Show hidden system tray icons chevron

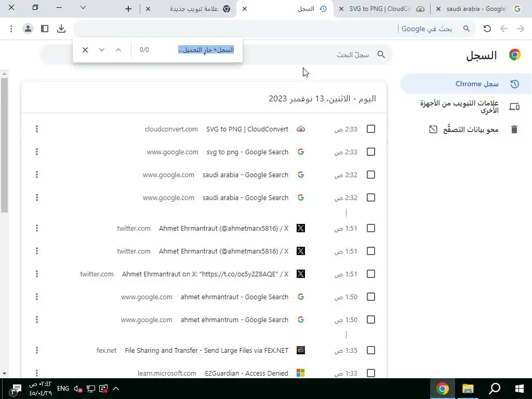pyautogui.click(x=116, y=389)
